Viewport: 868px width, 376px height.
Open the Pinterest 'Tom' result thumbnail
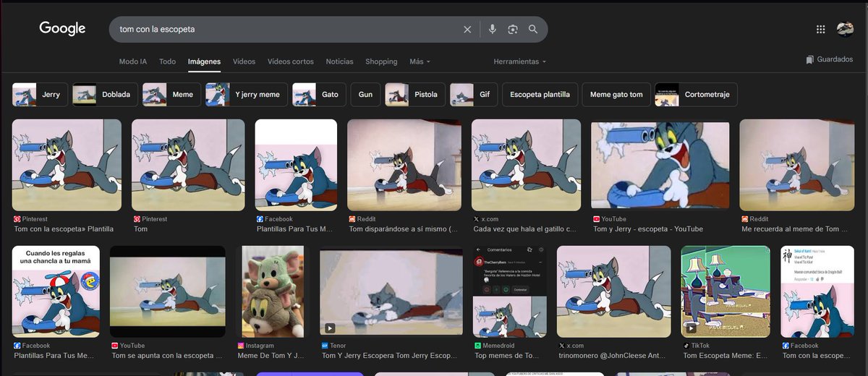click(x=188, y=165)
